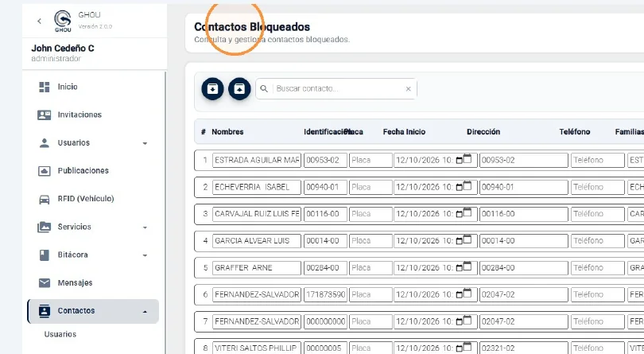Image resolution: width=644 pixels, height=354 pixels.
Task: Click the Publicaciones icon in sidebar
Action: [44, 170]
